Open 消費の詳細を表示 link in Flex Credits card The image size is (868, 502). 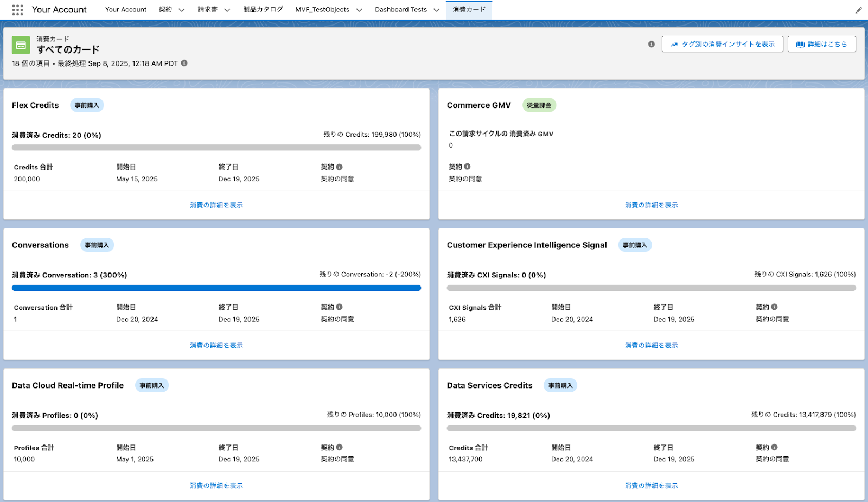pyautogui.click(x=216, y=205)
